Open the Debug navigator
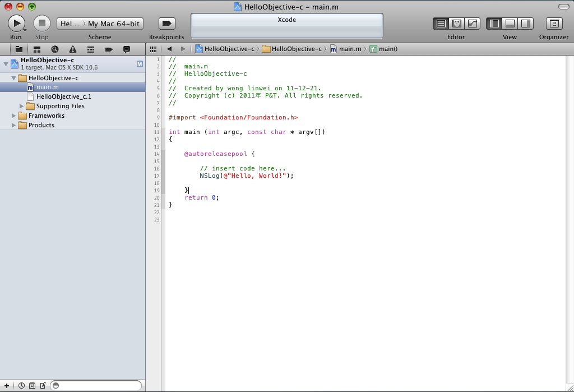The width and height of the screenshot is (574, 392). tap(91, 49)
